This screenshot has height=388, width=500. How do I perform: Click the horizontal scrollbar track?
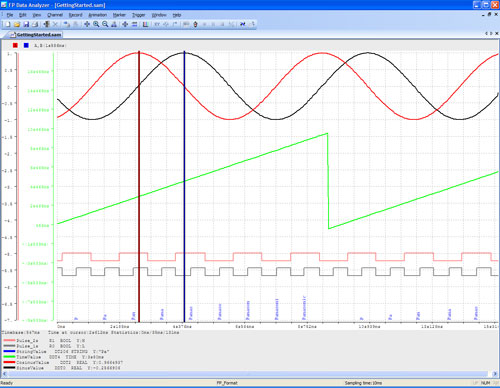[x=249, y=374]
